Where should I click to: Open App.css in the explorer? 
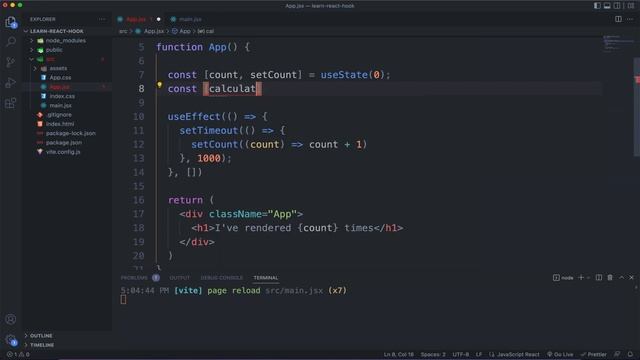pyautogui.click(x=60, y=78)
